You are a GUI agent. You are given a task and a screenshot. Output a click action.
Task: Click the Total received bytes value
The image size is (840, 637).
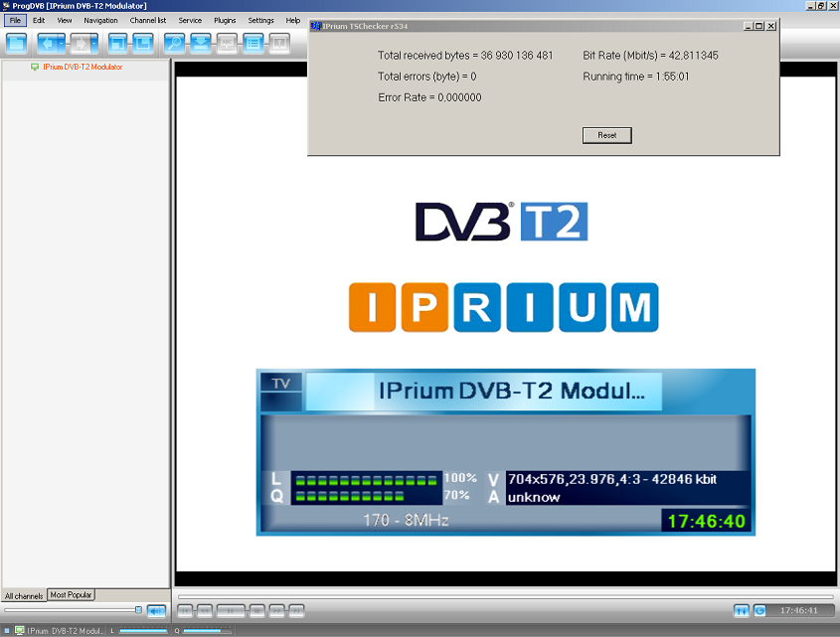[x=517, y=56]
